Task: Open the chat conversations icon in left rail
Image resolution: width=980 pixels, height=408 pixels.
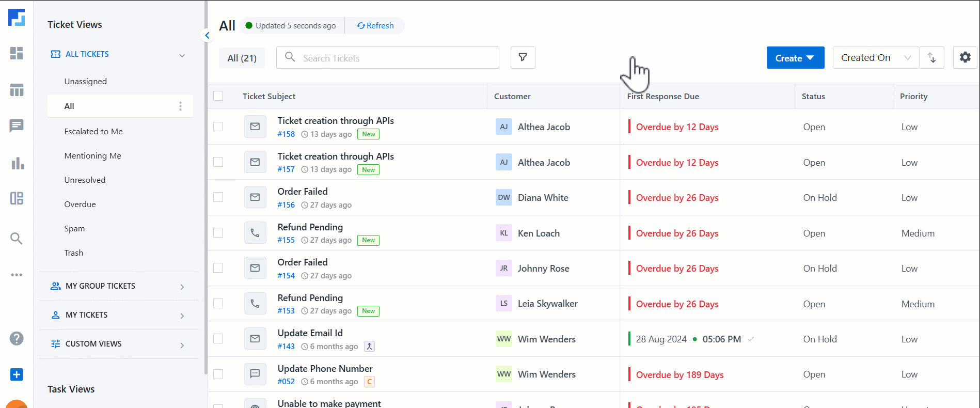Action: click(x=17, y=125)
